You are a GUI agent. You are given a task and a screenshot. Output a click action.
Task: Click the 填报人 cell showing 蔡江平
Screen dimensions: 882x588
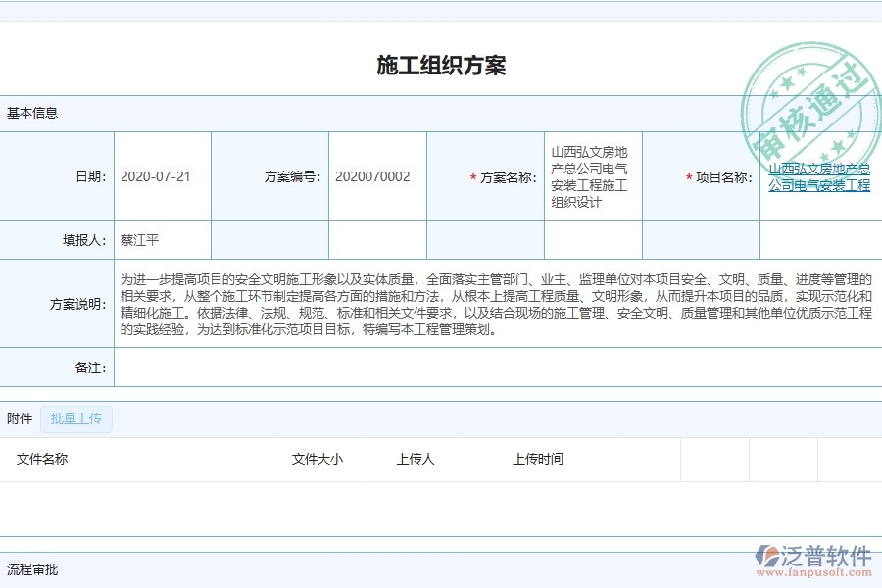[x=141, y=238]
